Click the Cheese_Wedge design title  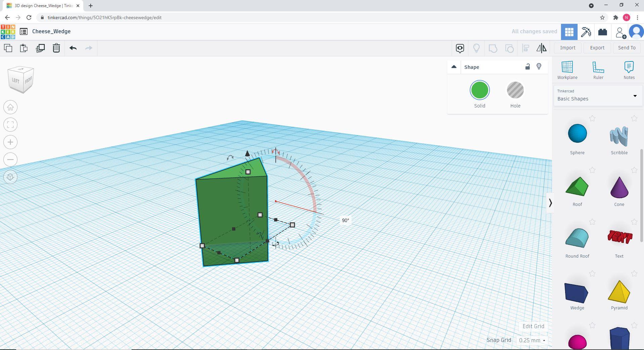(x=51, y=31)
